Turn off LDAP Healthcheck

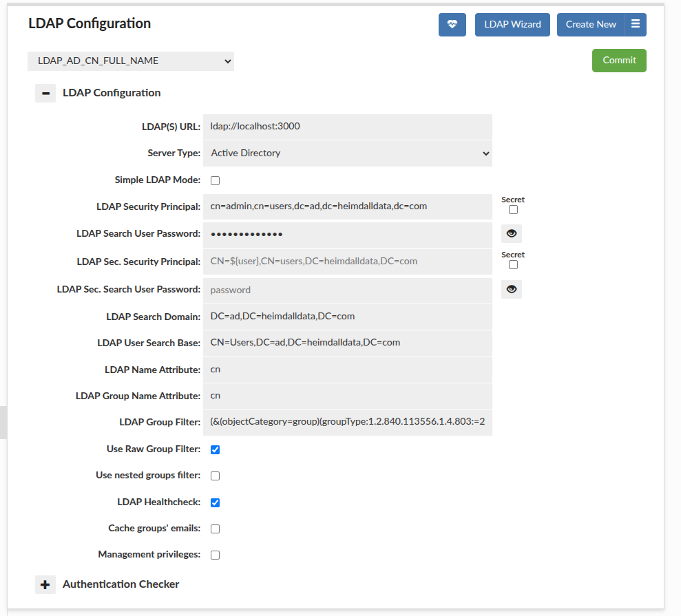click(x=215, y=502)
